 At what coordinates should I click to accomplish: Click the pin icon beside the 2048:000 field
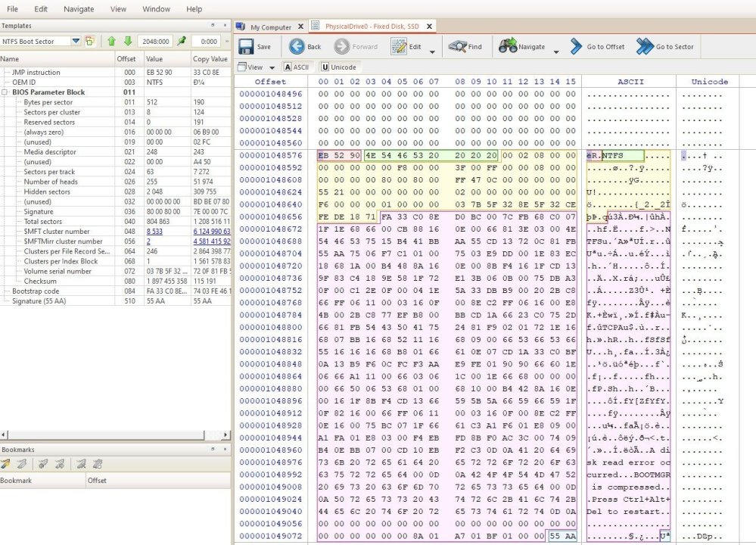coord(182,41)
